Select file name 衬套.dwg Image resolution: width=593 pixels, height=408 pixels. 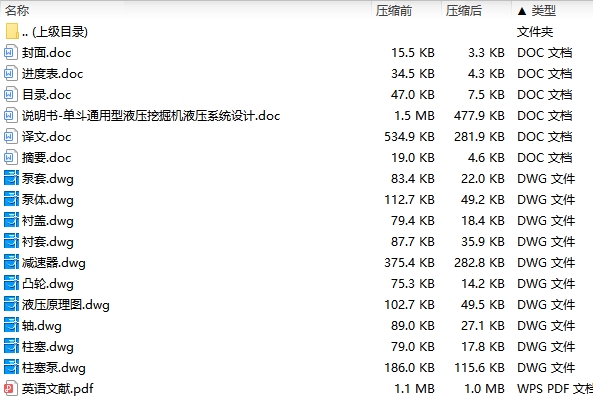[48, 242]
